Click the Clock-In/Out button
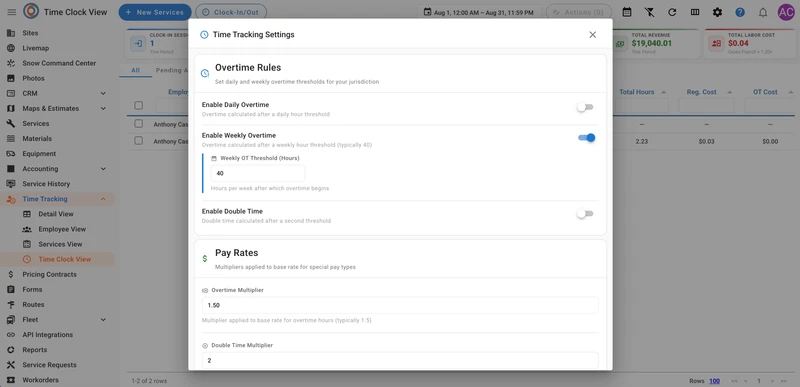 tap(231, 12)
